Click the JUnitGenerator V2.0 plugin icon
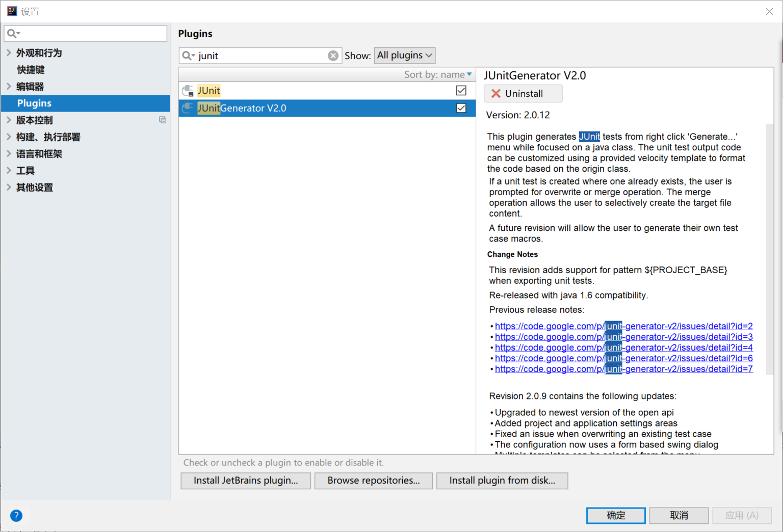Image resolution: width=783 pixels, height=532 pixels. tap(188, 108)
